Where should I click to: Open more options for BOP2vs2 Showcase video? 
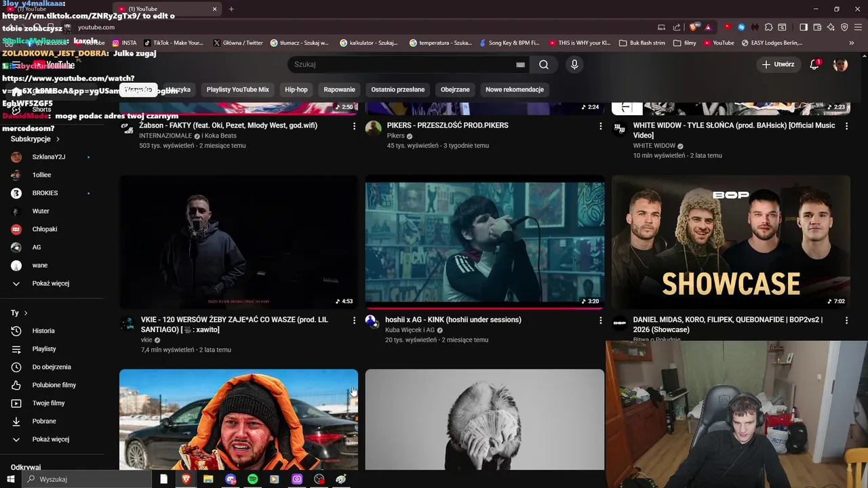point(846,320)
